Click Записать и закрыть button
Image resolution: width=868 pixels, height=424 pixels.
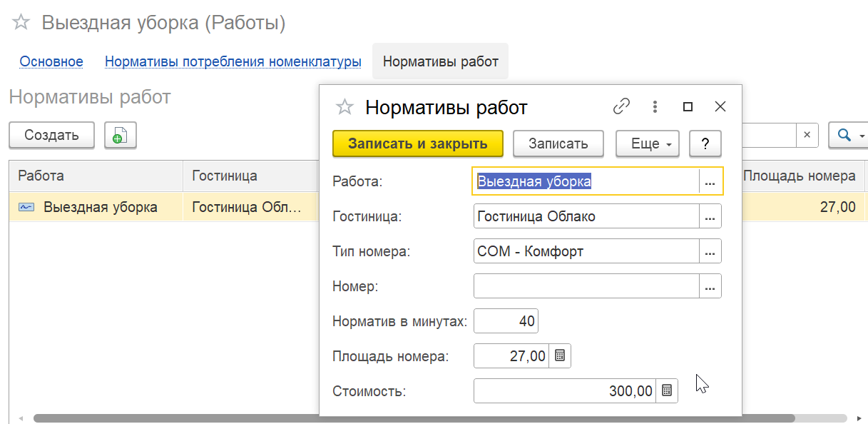tap(418, 143)
